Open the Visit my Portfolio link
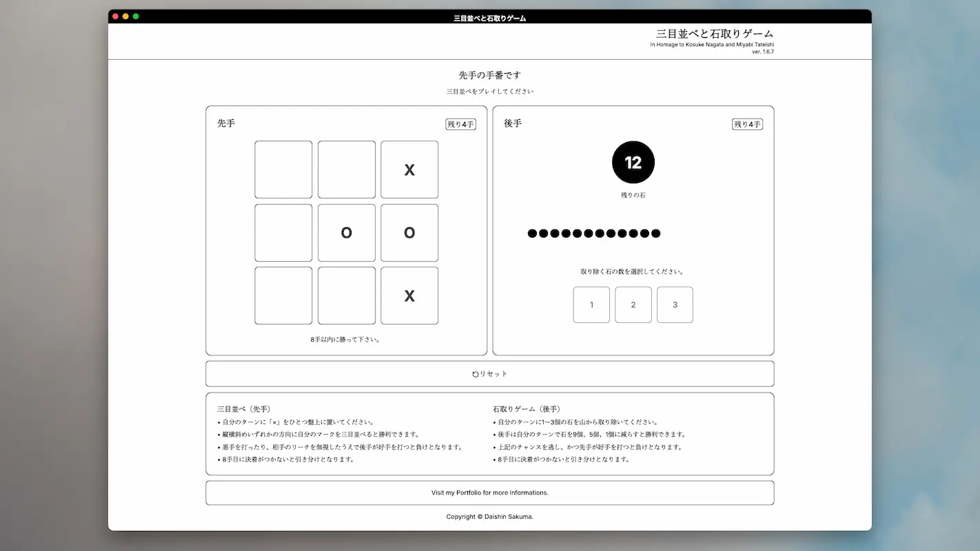980x551 pixels. [489, 492]
